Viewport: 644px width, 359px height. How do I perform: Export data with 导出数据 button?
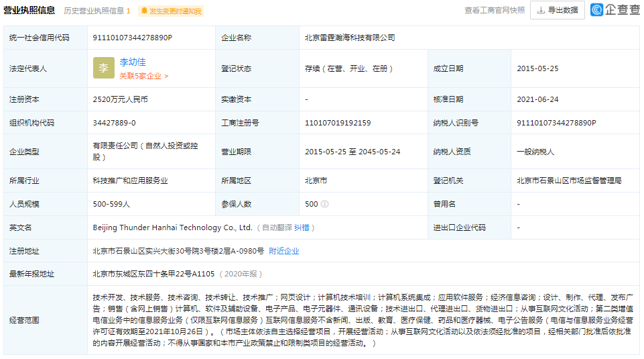click(558, 10)
